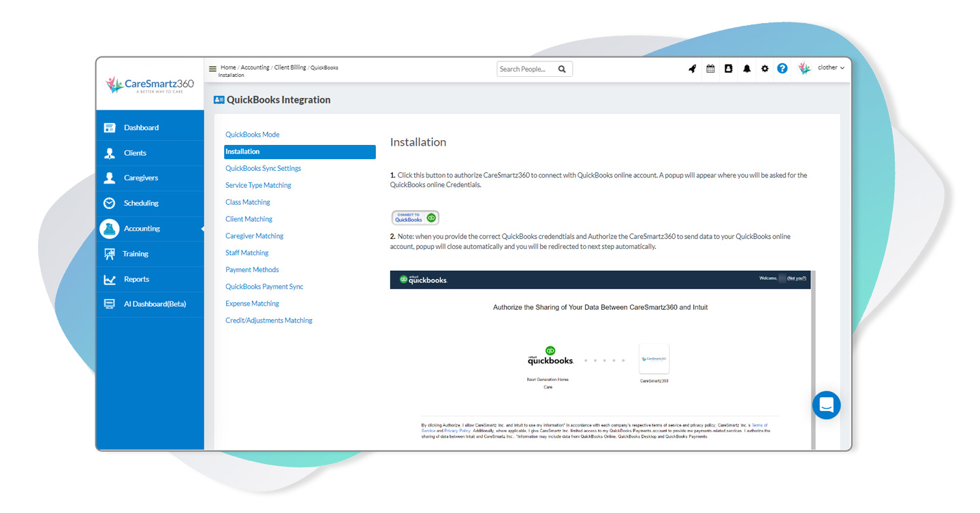Open the QuickBooks Mode link
Screen dimensions: 980x513
252,135
